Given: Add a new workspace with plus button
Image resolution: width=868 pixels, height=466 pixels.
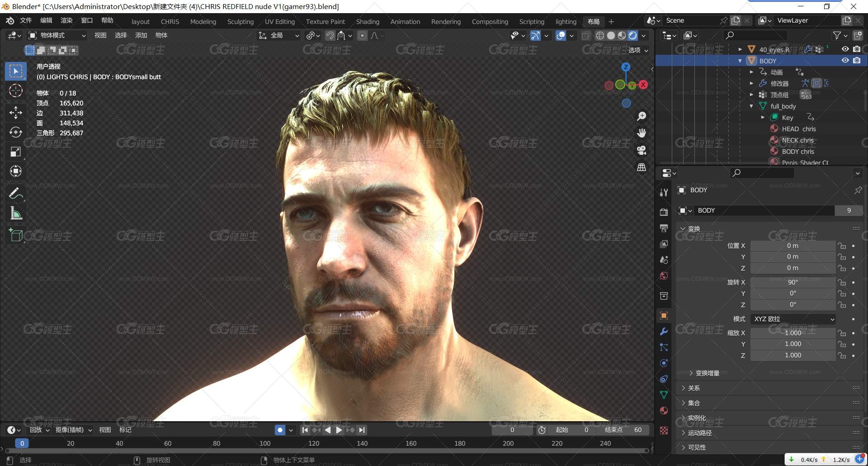Looking at the screenshot, I should point(611,22).
